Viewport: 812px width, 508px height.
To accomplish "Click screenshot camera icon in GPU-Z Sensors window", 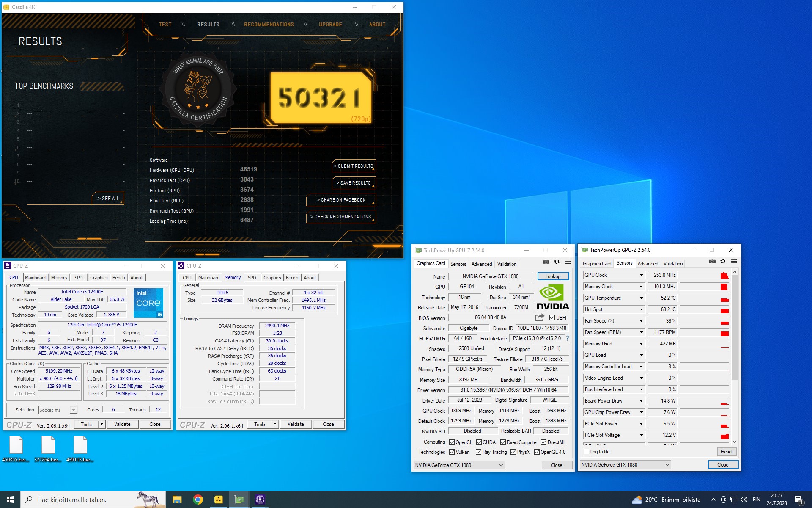I will tap(712, 262).
